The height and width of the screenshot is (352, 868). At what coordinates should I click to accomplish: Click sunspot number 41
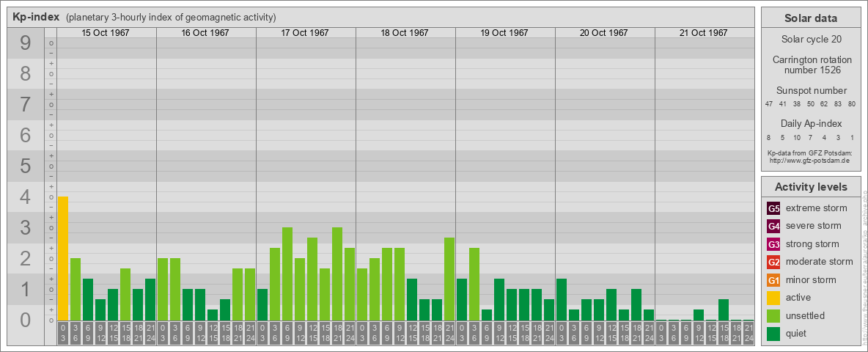pos(782,103)
